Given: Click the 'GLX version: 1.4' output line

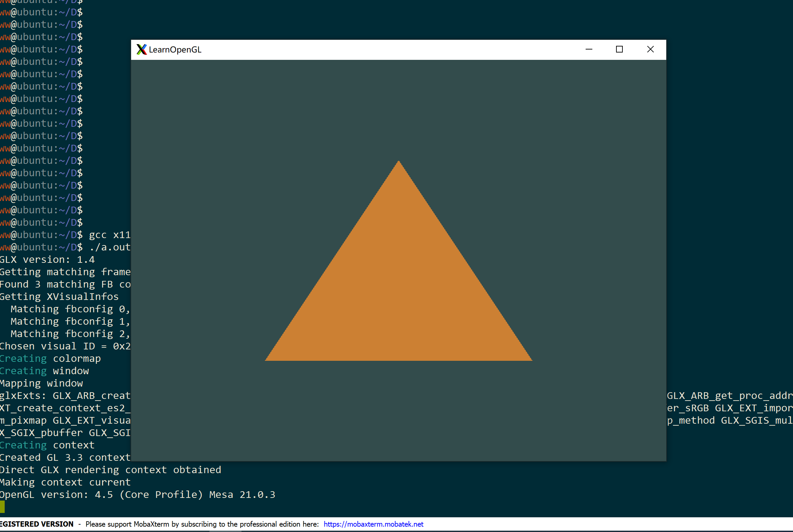Looking at the screenshot, I should pyautogui.click(x=47, y=259).
